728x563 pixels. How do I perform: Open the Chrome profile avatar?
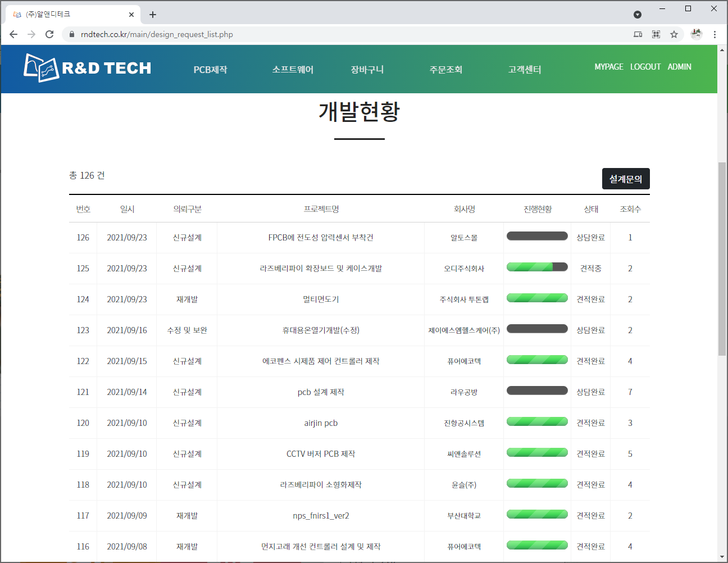point(697,34)
